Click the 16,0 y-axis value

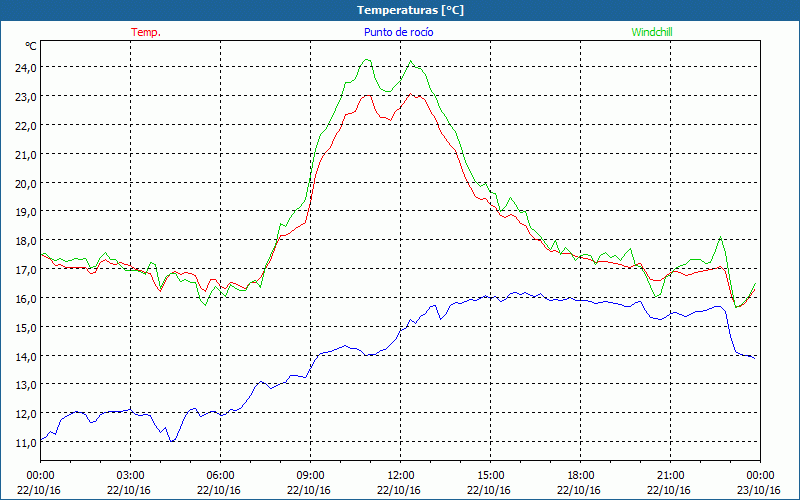(x=26, y=298)
